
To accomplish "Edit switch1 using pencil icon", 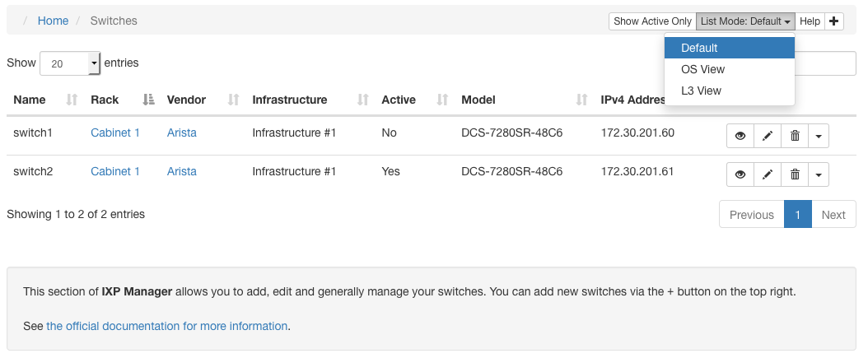I will (768, 136).
